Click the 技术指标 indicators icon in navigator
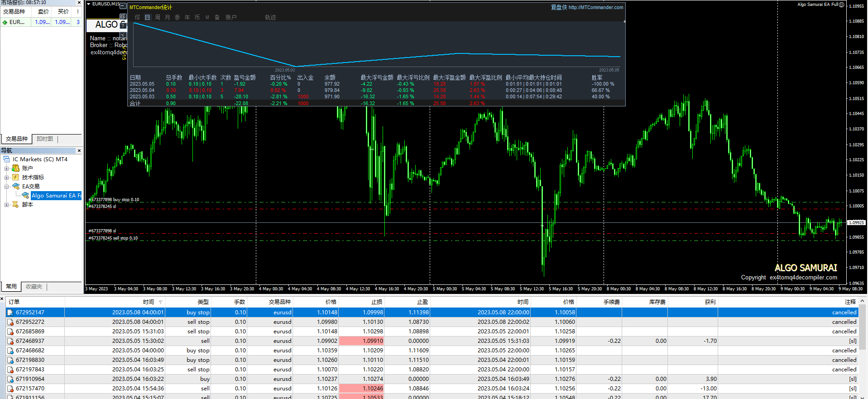The image size is (868, 399). (x=15, y=177)
